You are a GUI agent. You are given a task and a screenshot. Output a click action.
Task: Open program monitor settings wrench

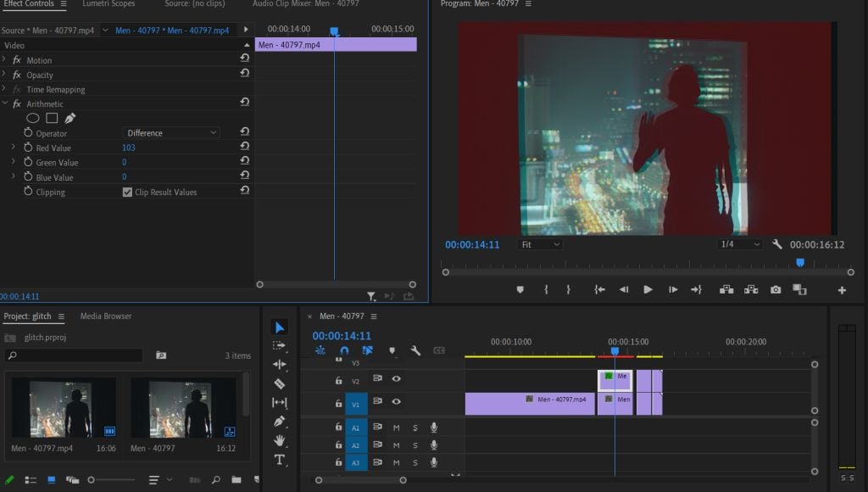(x=777, y=244)
